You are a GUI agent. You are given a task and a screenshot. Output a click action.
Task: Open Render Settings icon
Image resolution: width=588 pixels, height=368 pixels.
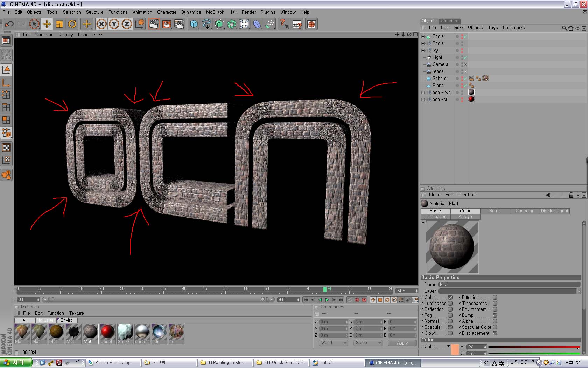tap(179, 24)
